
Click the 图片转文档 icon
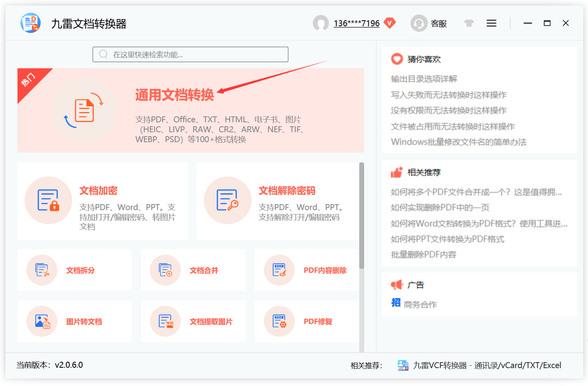pos(42,321)
